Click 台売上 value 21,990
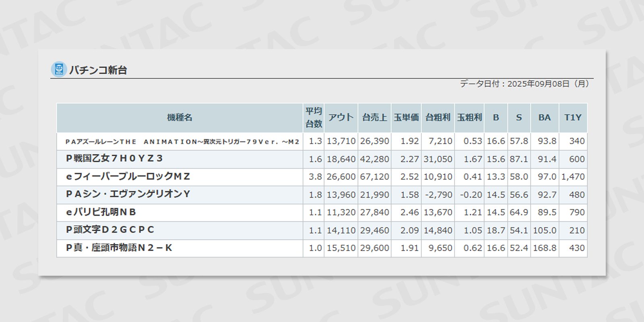Image resolution: width=644 pixels, height=322 pixels. pos(374,195)
